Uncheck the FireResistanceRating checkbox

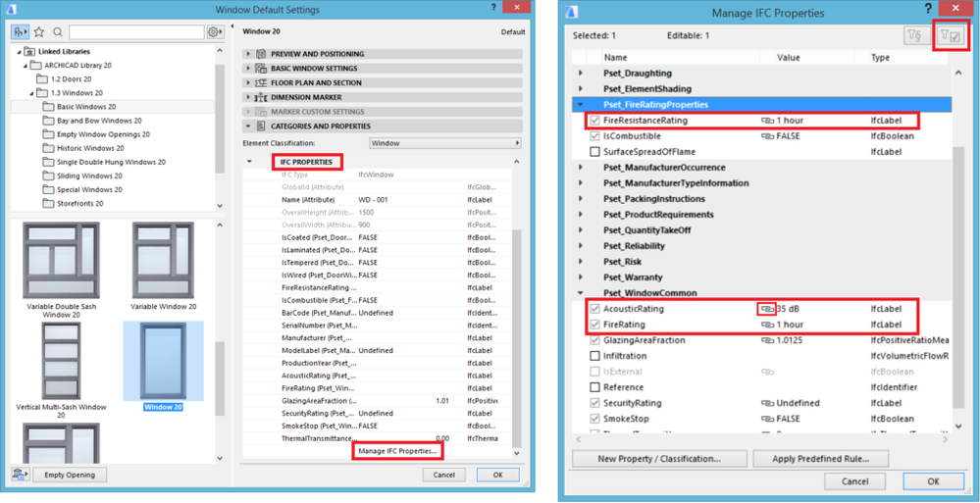[595, 121]
